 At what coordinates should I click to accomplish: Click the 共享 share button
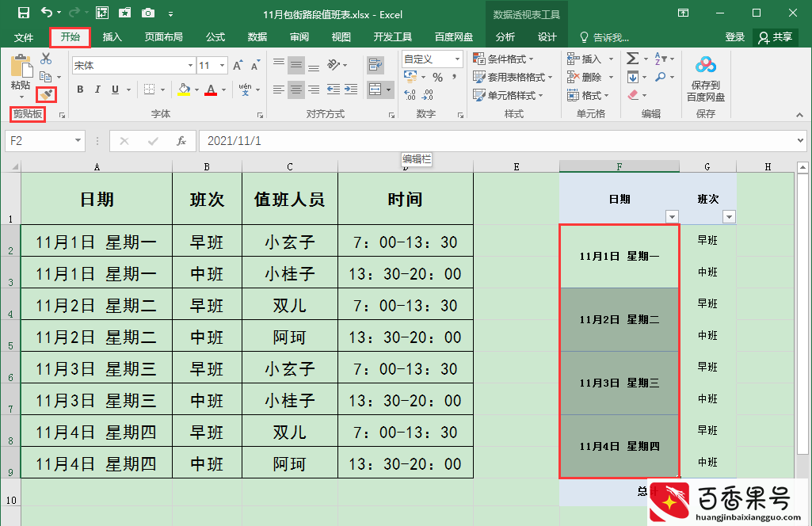coord(776,37)
